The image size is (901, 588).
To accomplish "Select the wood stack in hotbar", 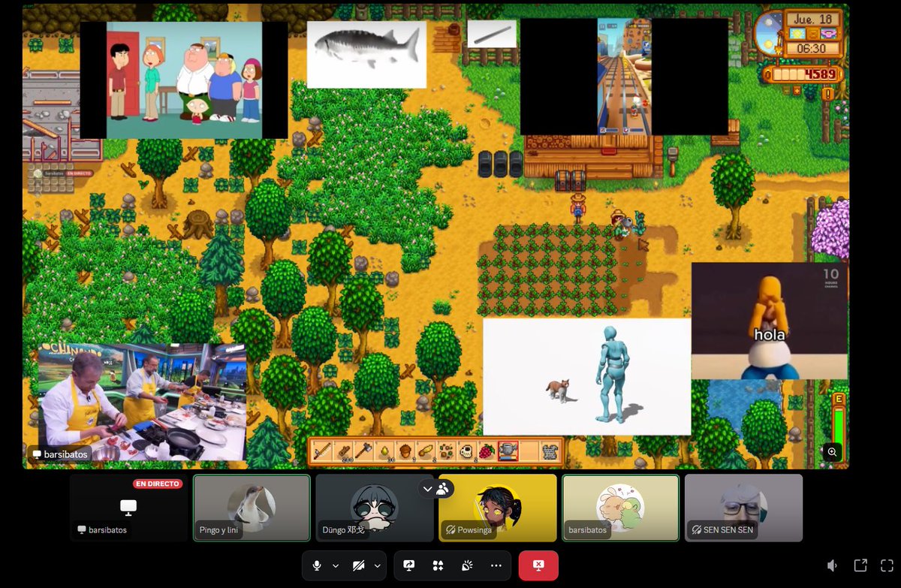I will pos(343,451).
